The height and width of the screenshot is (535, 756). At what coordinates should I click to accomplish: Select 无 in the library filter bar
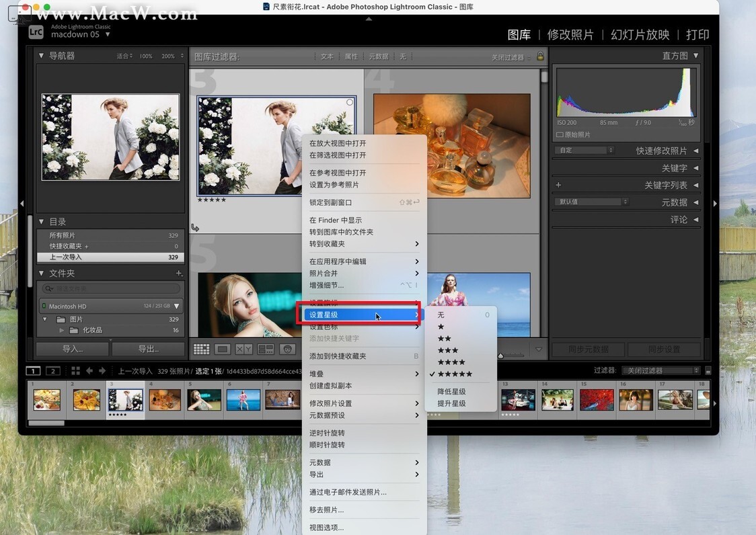pos(403,56)
